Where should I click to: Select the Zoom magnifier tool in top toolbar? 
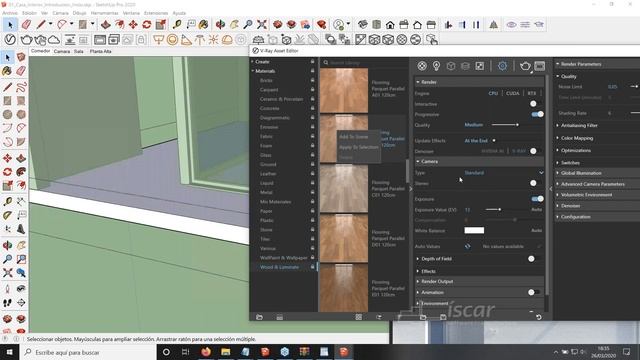tap(248, 24)
